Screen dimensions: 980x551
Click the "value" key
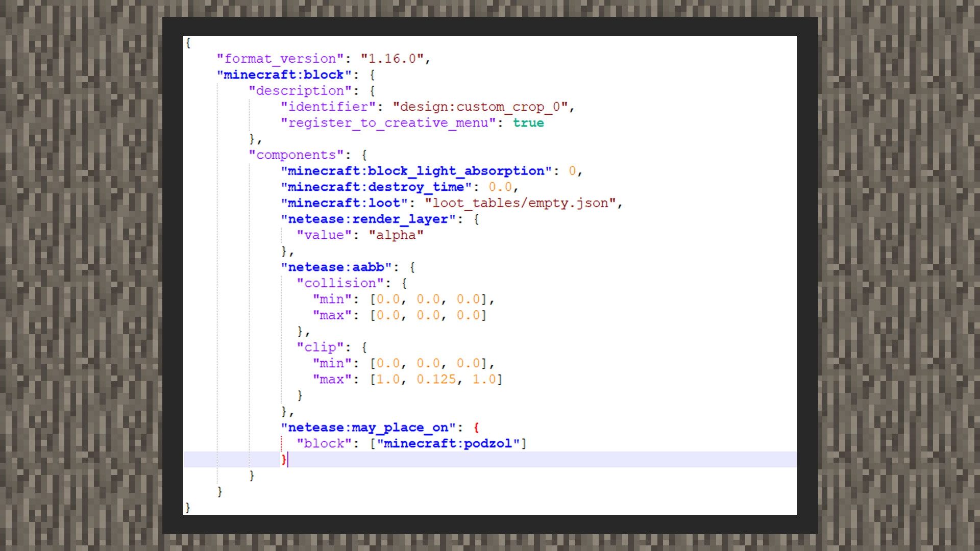[x=324, y=235]
